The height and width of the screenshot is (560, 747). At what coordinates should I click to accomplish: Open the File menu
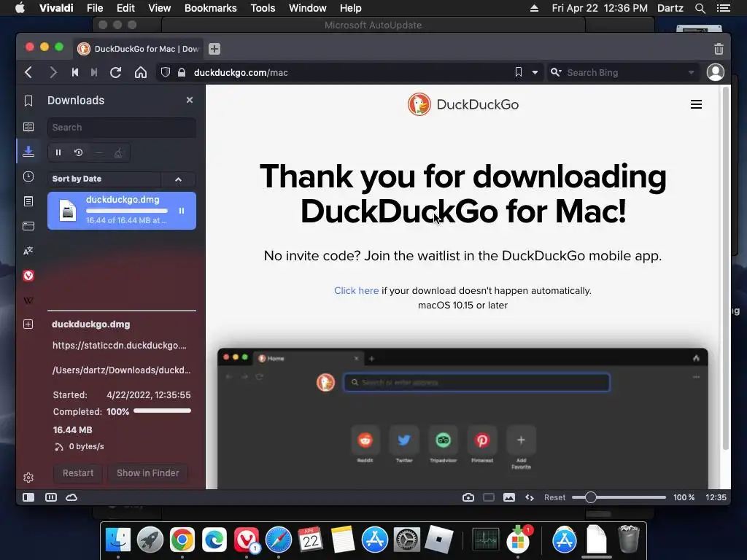tap(95, 8)
